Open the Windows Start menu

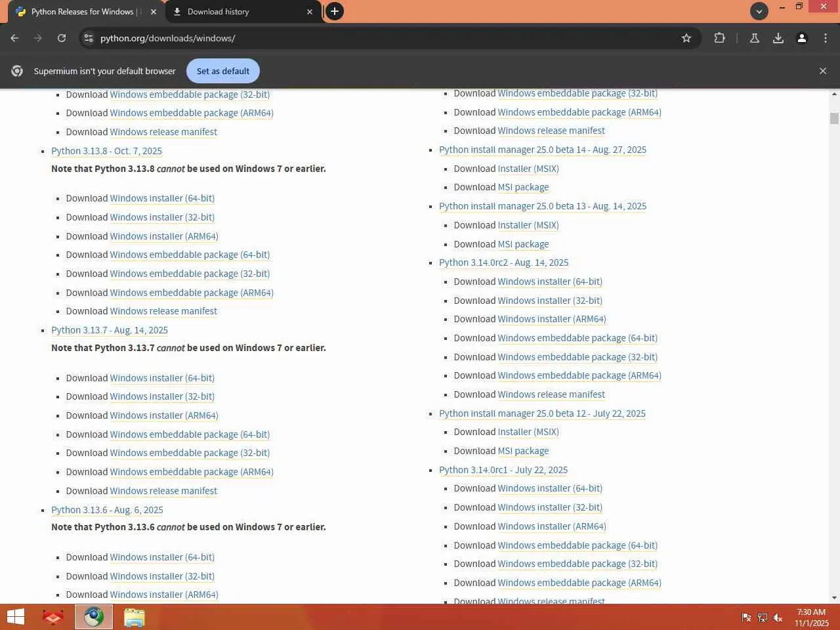click(16, 617)
